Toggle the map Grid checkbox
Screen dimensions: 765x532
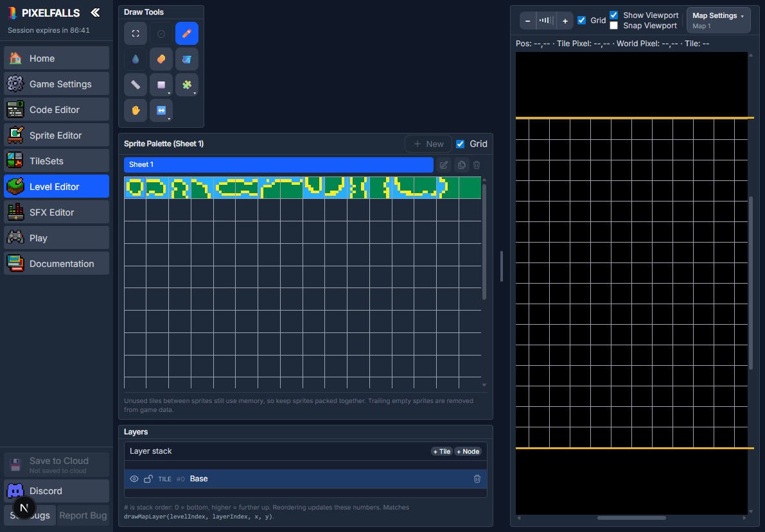(x=581, y=20)
